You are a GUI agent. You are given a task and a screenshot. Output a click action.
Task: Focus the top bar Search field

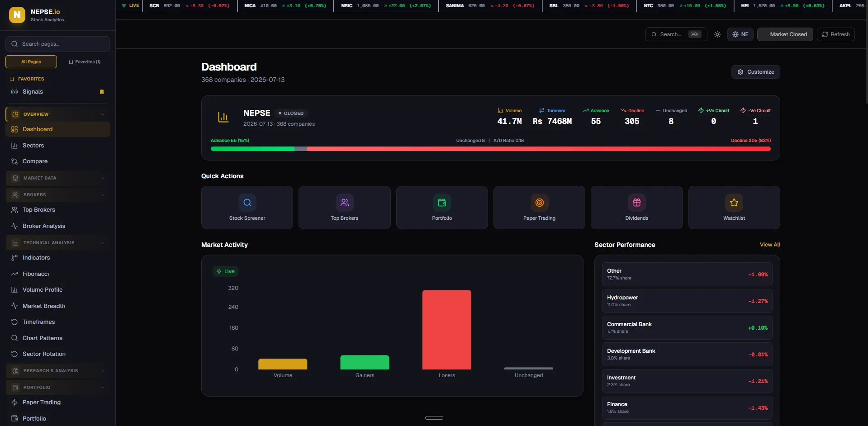(x=676, y=34)
